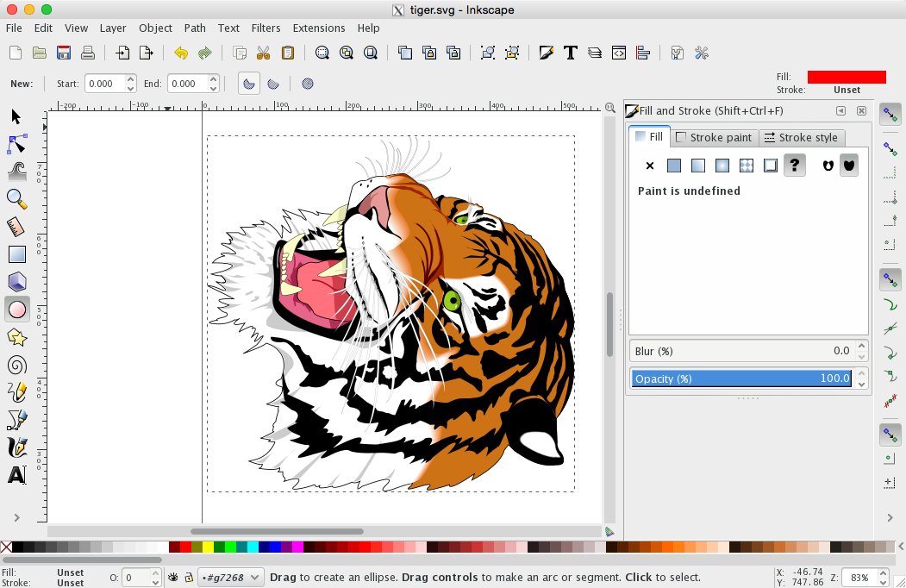Open the Path menu
Screen dimensions: 906x588
195,28
